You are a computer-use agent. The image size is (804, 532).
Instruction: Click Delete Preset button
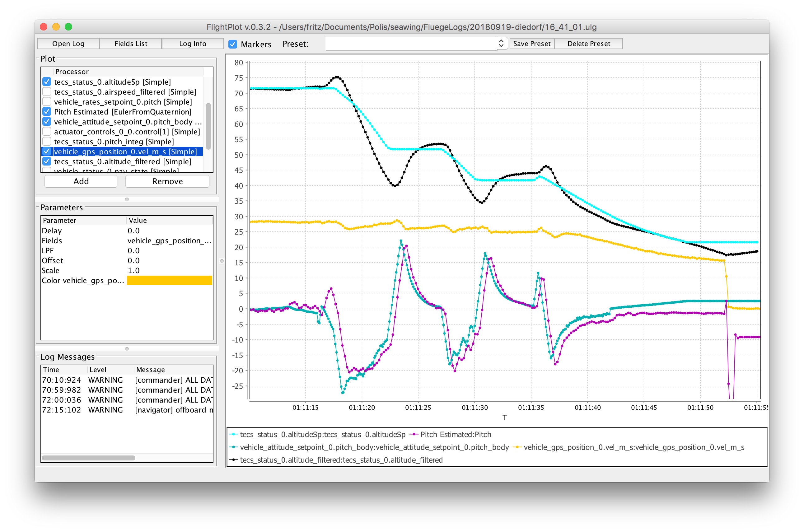tap(588, 44)
